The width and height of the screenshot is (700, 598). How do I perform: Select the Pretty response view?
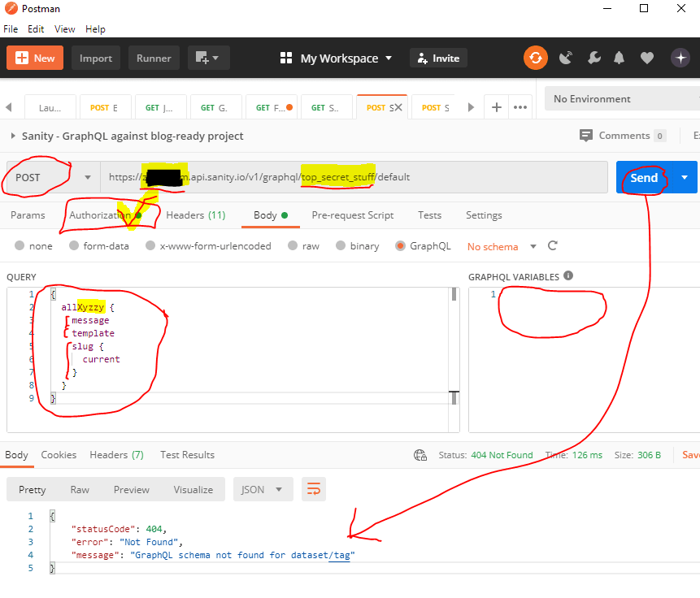point(33,490)
